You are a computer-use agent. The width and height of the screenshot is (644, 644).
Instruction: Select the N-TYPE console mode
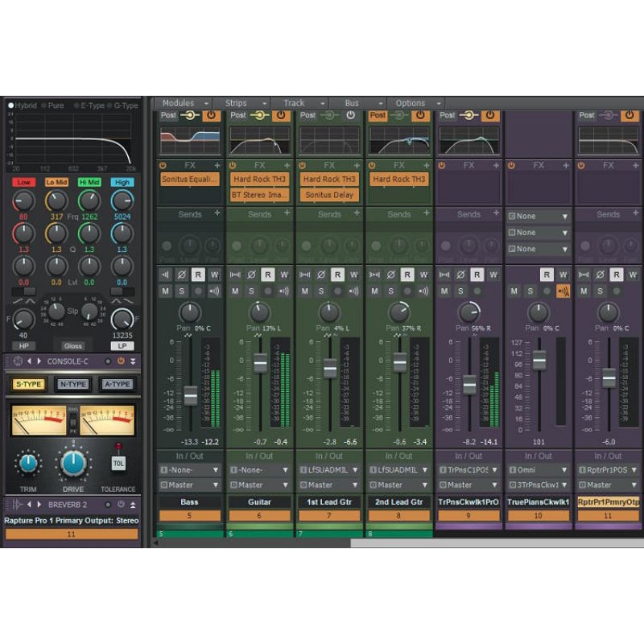73,384
